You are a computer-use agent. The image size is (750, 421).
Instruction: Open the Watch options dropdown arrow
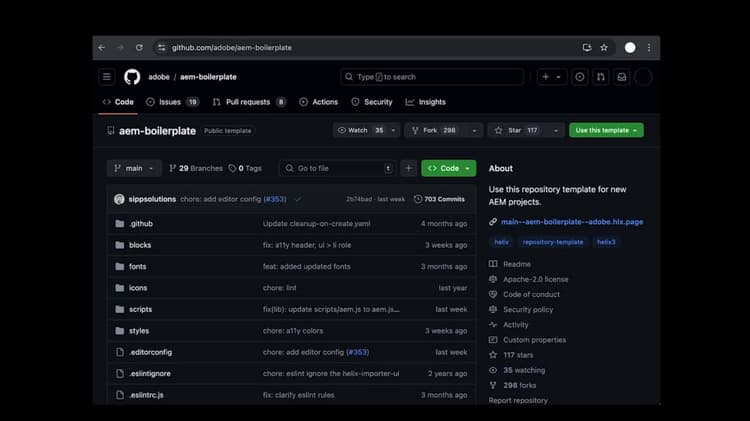tap(393, 130)
